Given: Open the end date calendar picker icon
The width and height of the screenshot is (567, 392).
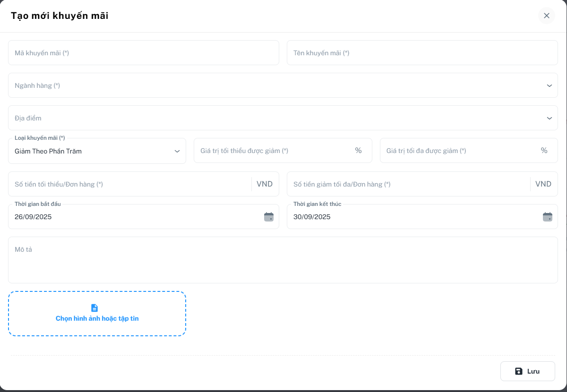Looking at the screenshot, I should point(547,217).
